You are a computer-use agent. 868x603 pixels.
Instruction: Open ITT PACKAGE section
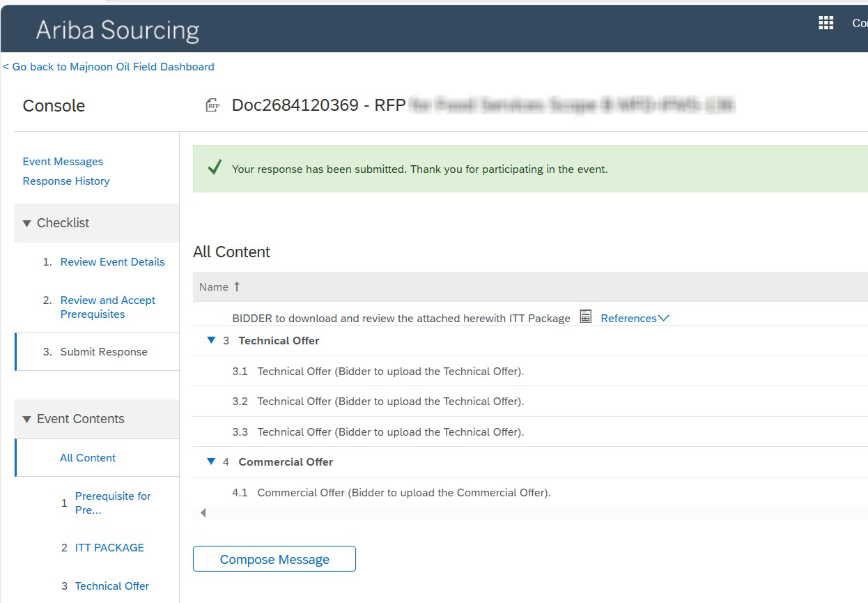[x=109, y=548]
